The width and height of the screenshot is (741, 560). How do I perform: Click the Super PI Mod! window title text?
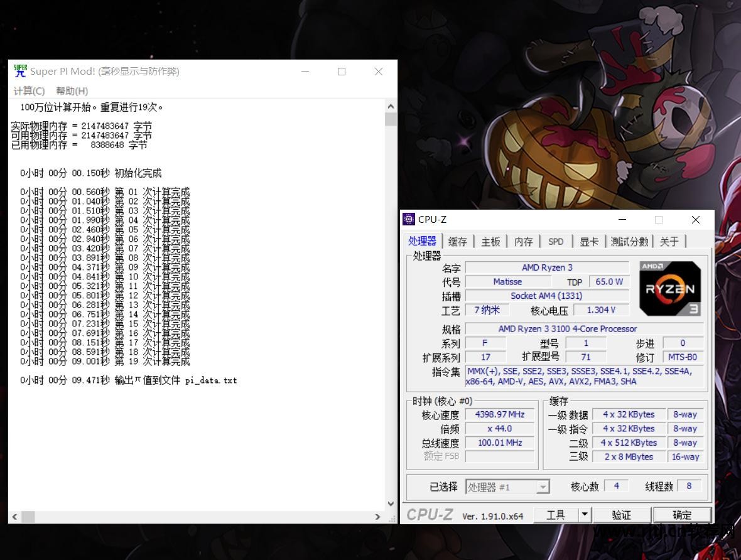(x=105, y=72)
